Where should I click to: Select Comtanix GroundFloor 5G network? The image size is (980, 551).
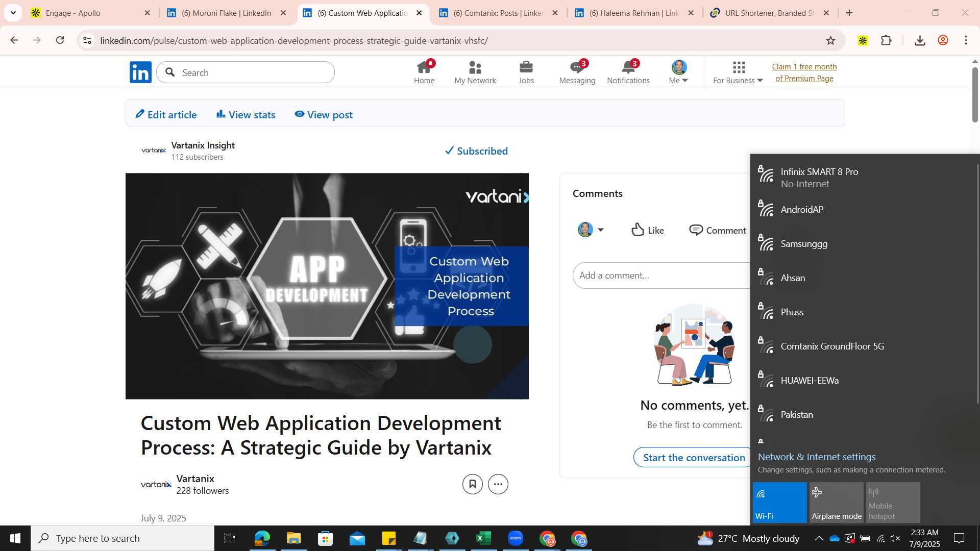(863, 346)
